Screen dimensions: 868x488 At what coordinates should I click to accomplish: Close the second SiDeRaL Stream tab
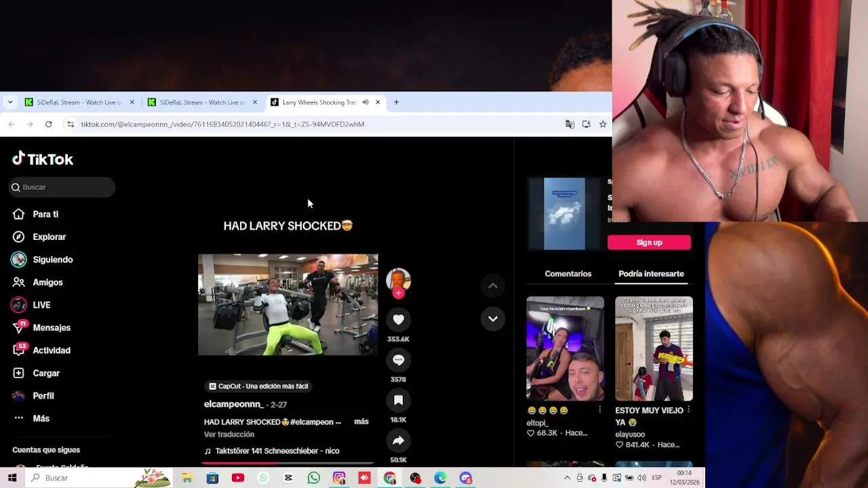[255, 102]
